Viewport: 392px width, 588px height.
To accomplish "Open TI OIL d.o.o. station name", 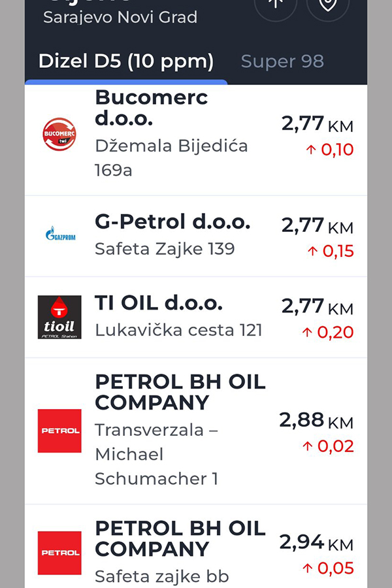I will tap(159, 303).
